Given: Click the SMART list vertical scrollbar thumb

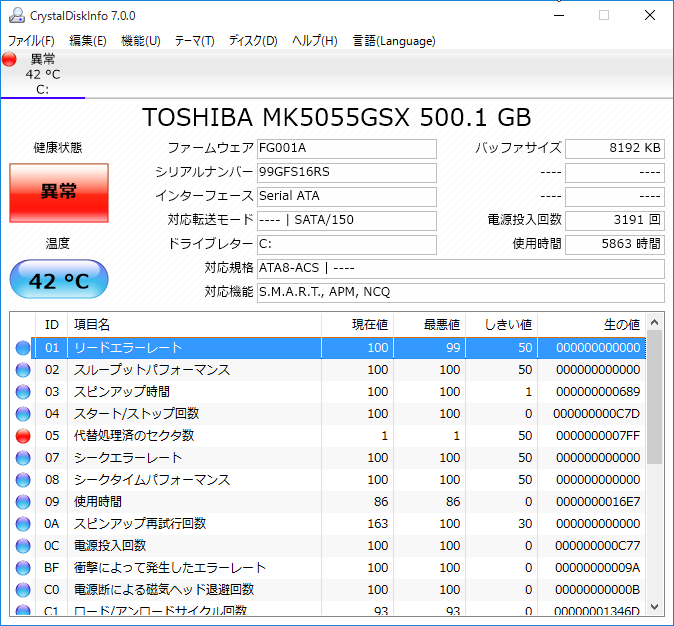Looking at the screenshot, I should (655, 398).
